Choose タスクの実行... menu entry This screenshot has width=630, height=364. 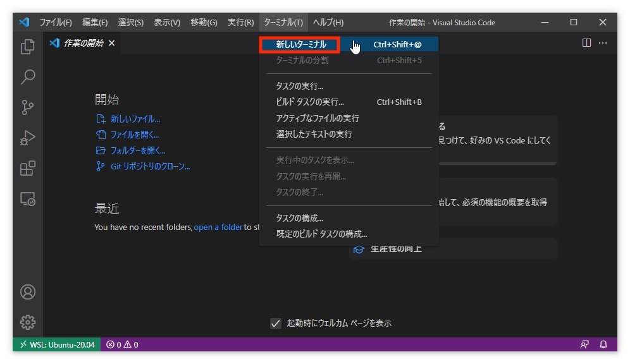click(349, 86)
